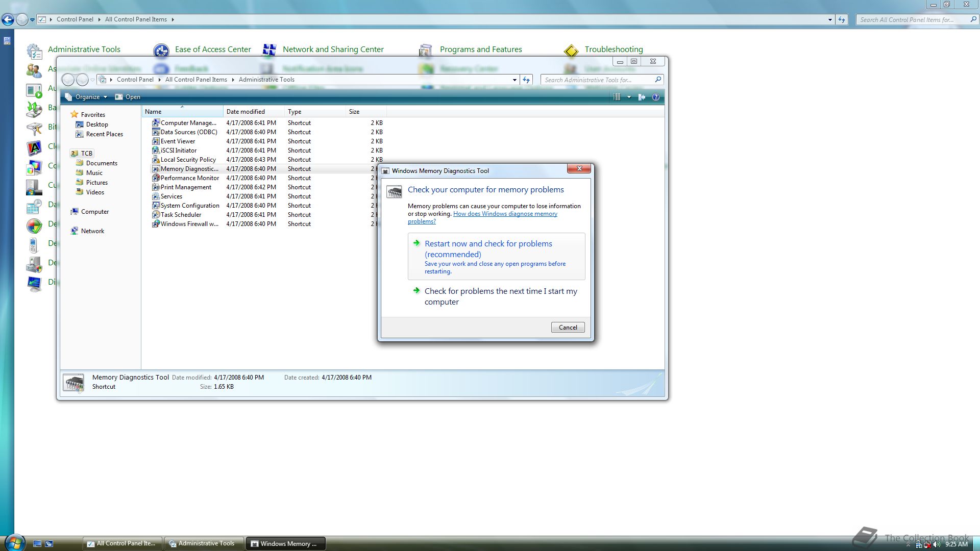The image size is (980, 551).
Task: Click system tray clock showing 9:25 AM
Action: (956, 544)
